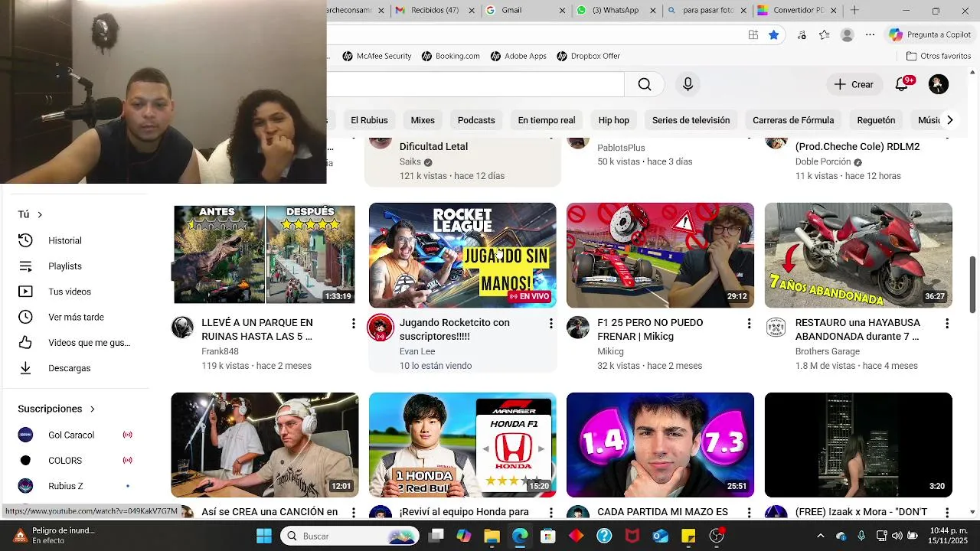Click the Evan Lee channel avatar
Image resolution: width=980 pixels, height=551 pixels.
point(381,328)
